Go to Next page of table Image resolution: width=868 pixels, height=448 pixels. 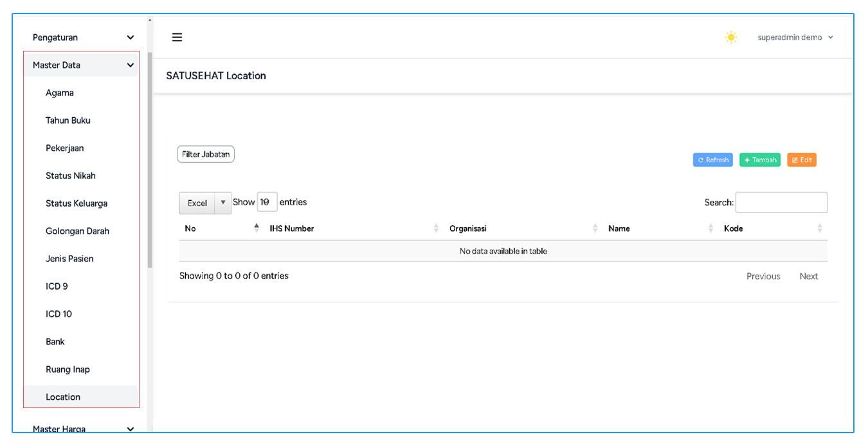pyautogui.click(x=808, y=276)
